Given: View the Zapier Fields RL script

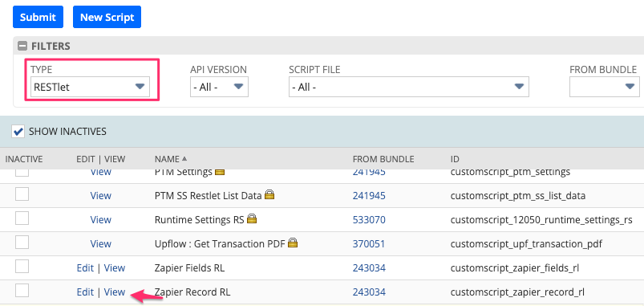Looking at the screenshot, I should coord(115,268).
